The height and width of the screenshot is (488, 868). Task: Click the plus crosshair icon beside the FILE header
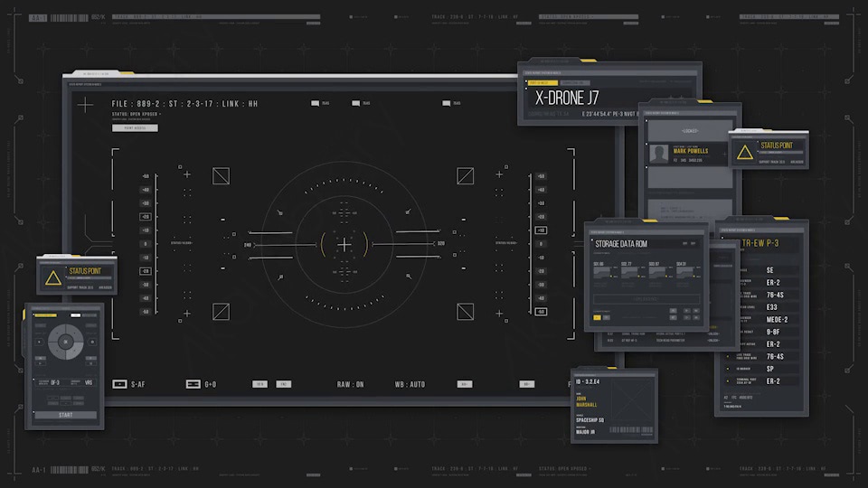[x=85, y=105]
